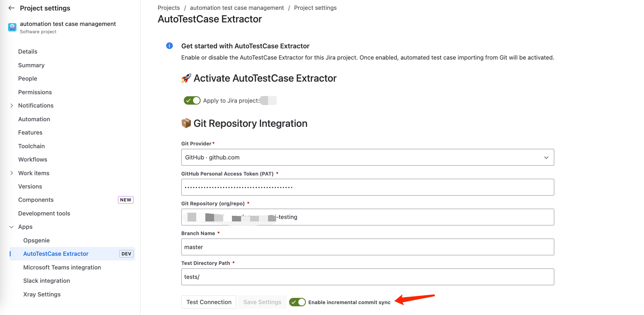This screenshot has width=644, height=315.
Task: Focus the GitHub Personal Access Token field
Action: pyautogui.click(x=368, y=187)
